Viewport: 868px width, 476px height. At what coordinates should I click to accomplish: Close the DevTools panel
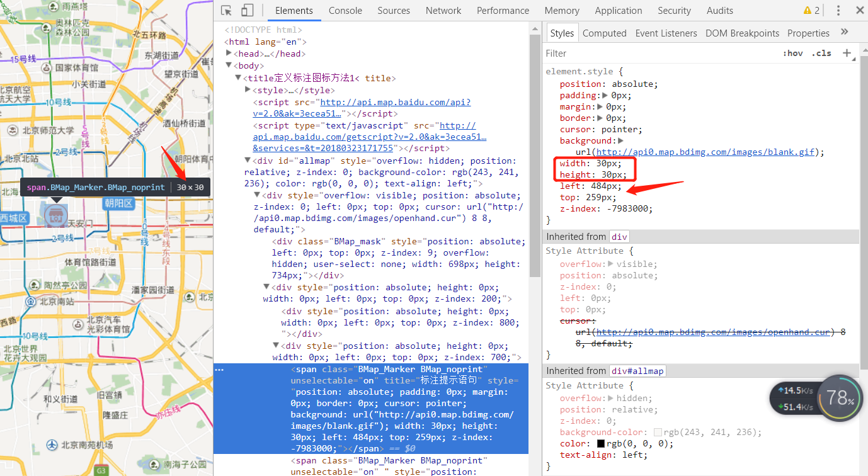(859, 10)
